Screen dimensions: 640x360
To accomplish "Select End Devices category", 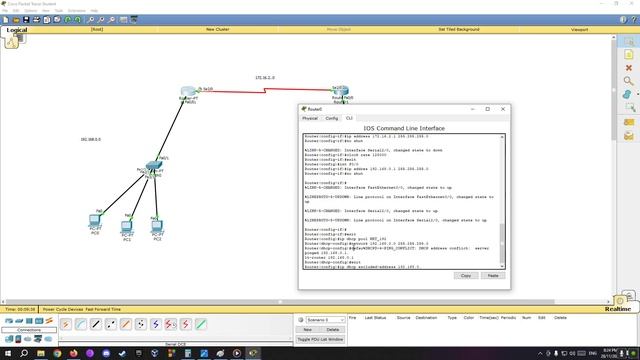I will pos(9,339).
